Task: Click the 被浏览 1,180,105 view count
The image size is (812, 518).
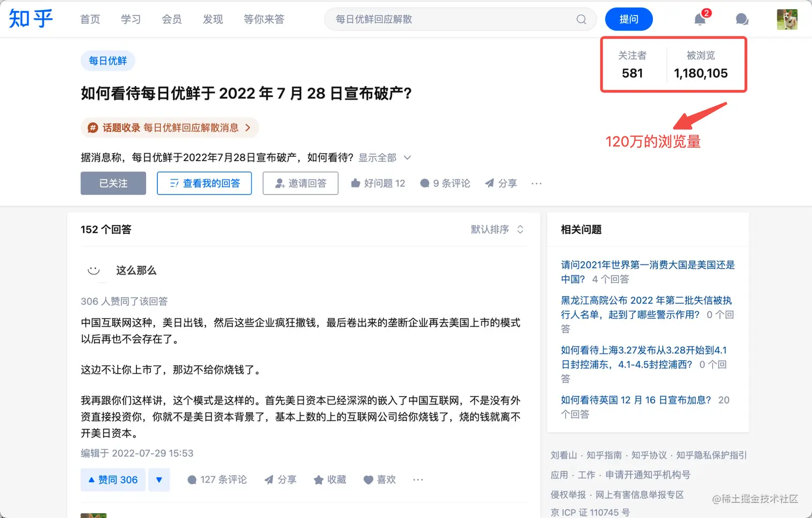Action: [700, 64]
